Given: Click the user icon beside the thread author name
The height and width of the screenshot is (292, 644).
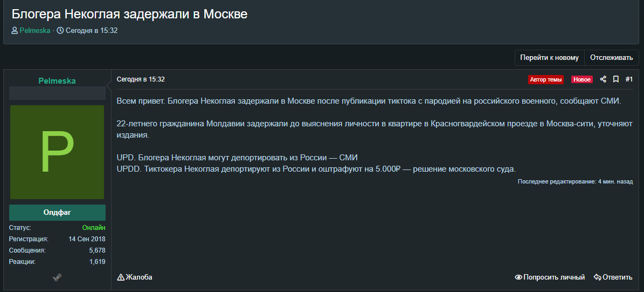Looking at the screenshot, I should (x=15, y=31).
